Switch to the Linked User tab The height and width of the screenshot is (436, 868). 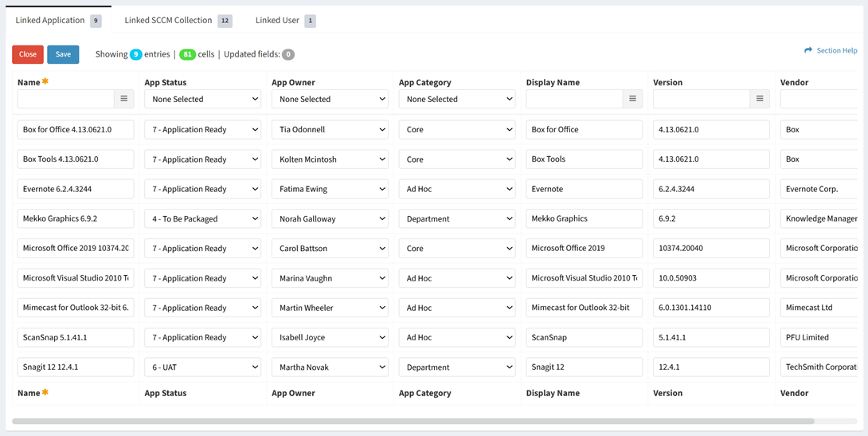point(277,20)
